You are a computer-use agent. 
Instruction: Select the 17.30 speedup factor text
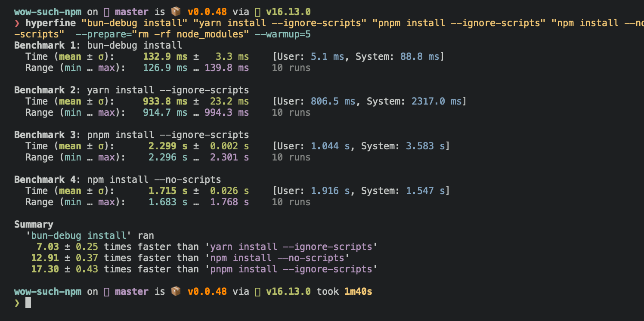[x=45, y=269]
